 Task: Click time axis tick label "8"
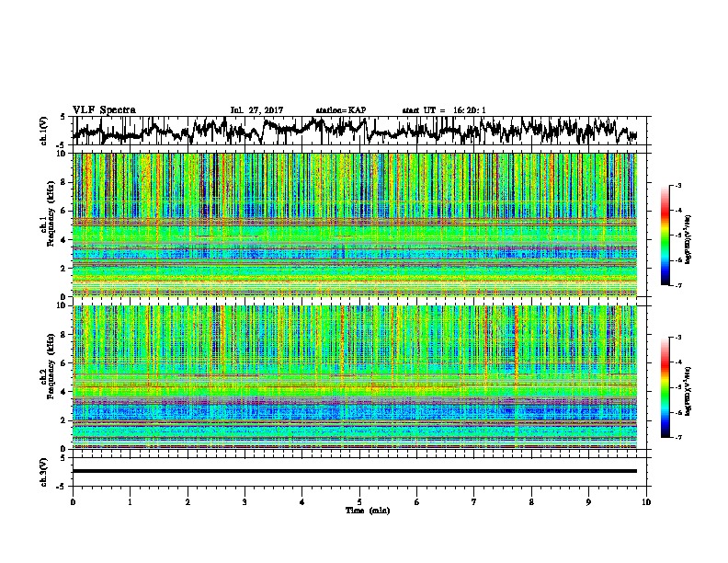(x=531, y=502)
